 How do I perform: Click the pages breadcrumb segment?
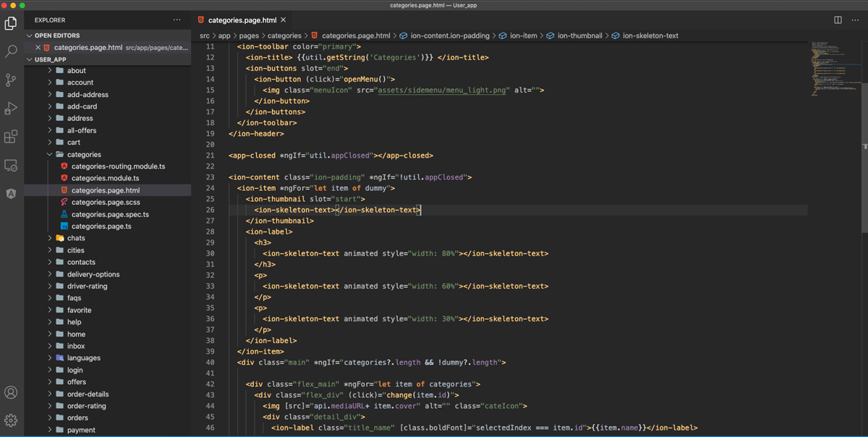[x=249, y=35]
